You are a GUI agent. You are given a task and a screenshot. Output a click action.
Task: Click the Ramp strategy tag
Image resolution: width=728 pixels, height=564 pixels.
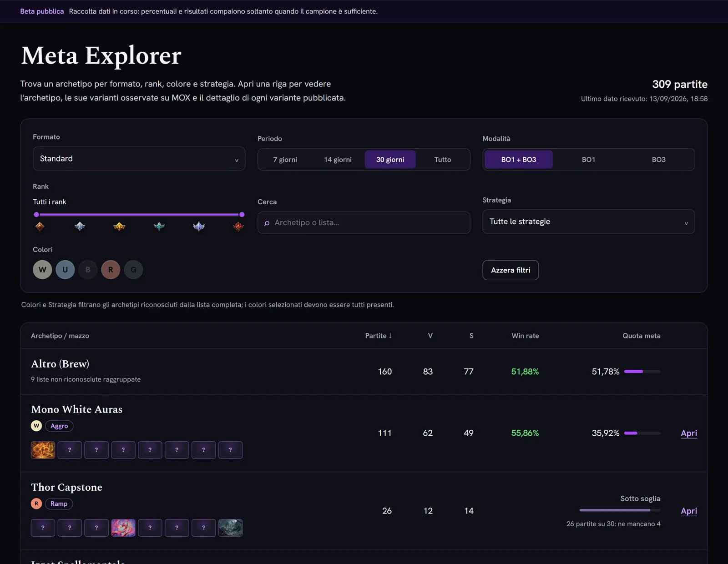59,504
